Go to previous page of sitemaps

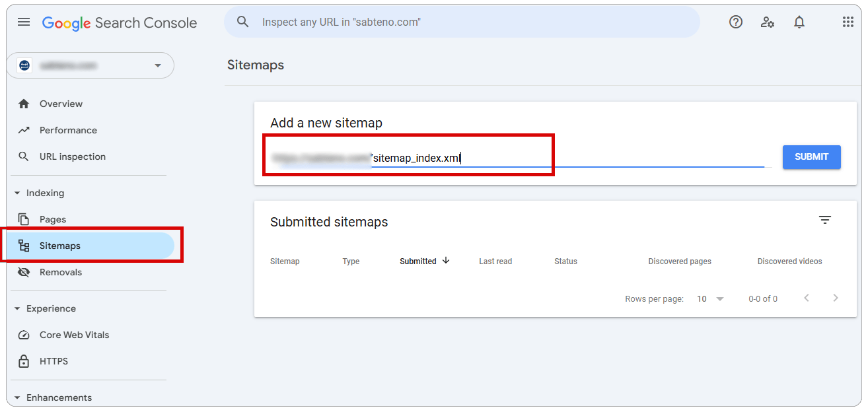click(x=807, y=298)
